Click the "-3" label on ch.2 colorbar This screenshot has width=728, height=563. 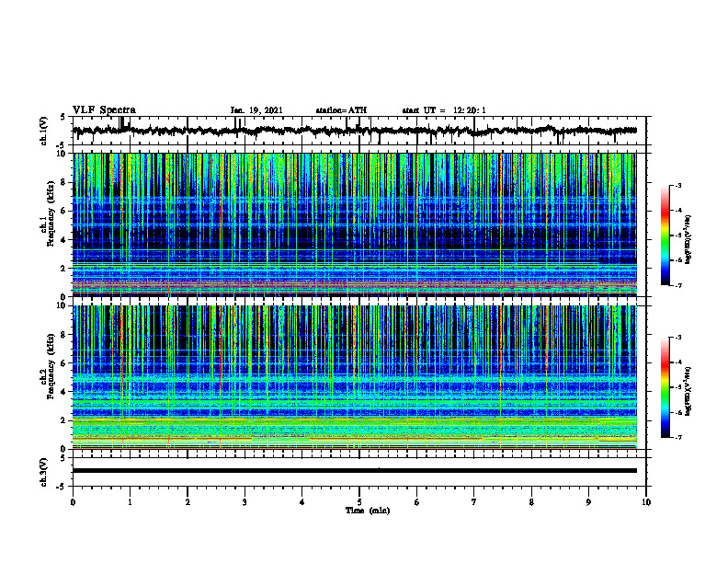[x=677, y=338]
